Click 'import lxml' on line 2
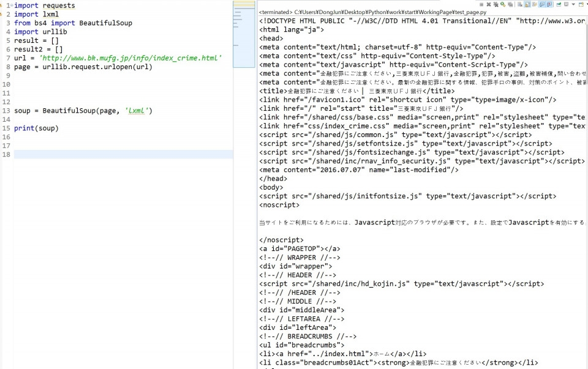Image resolution: width=588 pixels, height=369 pixels. point(36,14)
